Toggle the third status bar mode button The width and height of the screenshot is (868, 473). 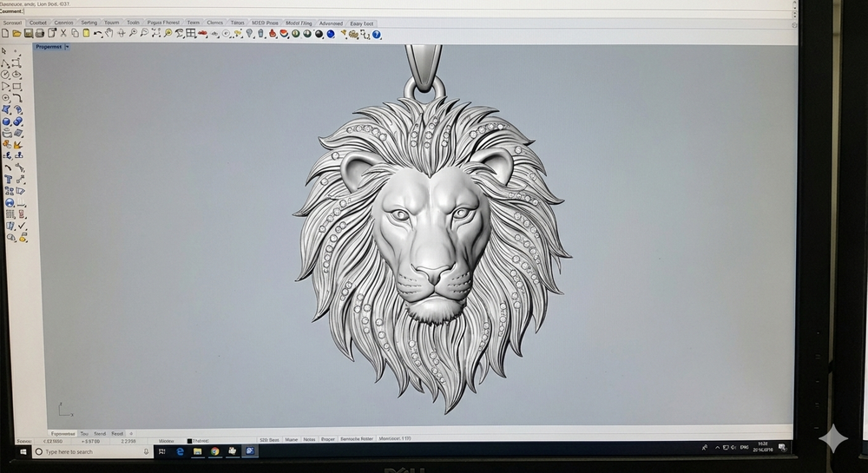click(x=309, y=440)
